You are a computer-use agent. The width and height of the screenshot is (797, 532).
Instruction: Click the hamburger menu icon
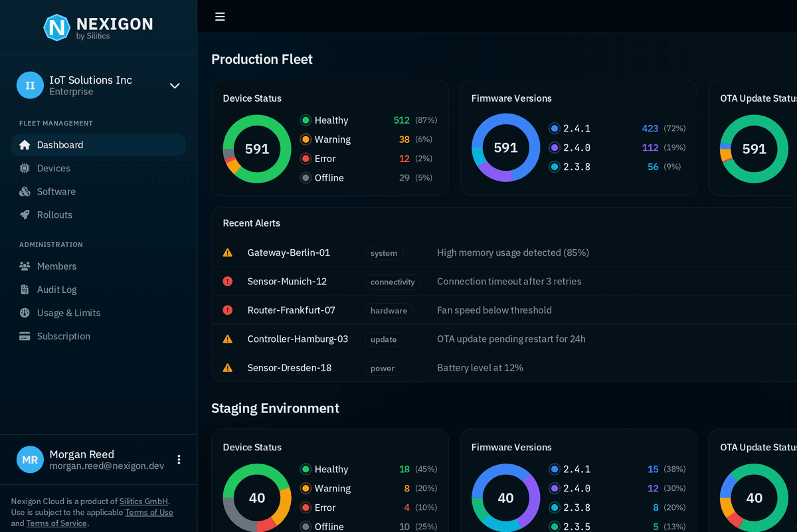tap(220, 17)
